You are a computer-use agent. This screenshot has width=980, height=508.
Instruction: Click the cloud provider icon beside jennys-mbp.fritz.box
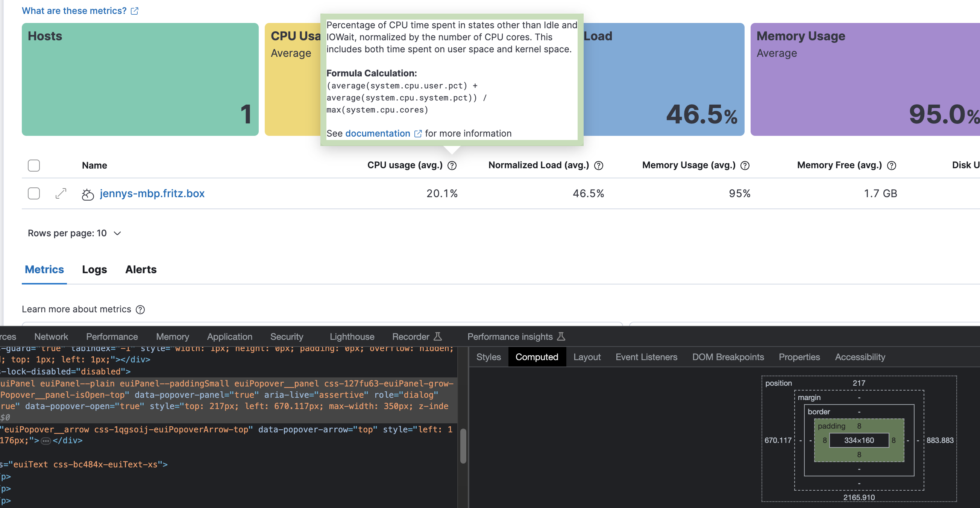[88, 194]
